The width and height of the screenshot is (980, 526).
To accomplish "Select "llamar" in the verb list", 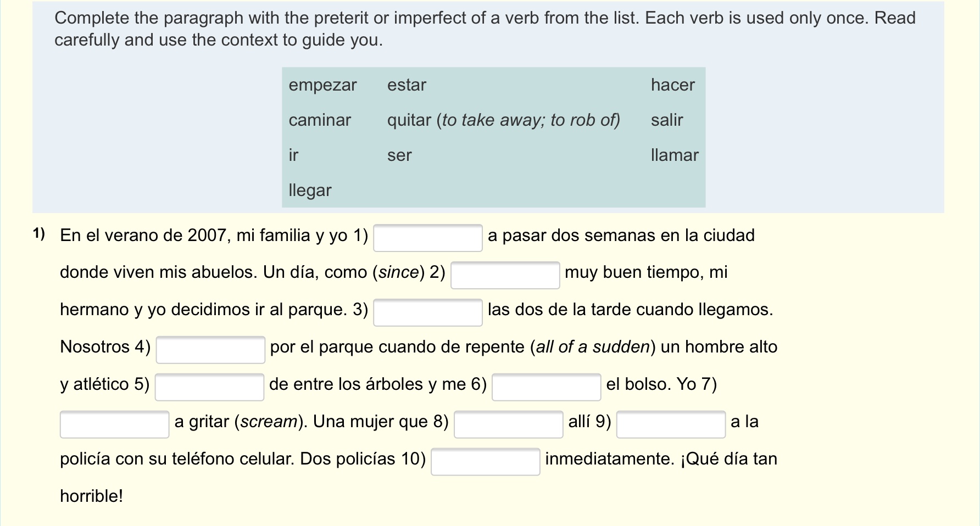I will click(x=675, y=155).
